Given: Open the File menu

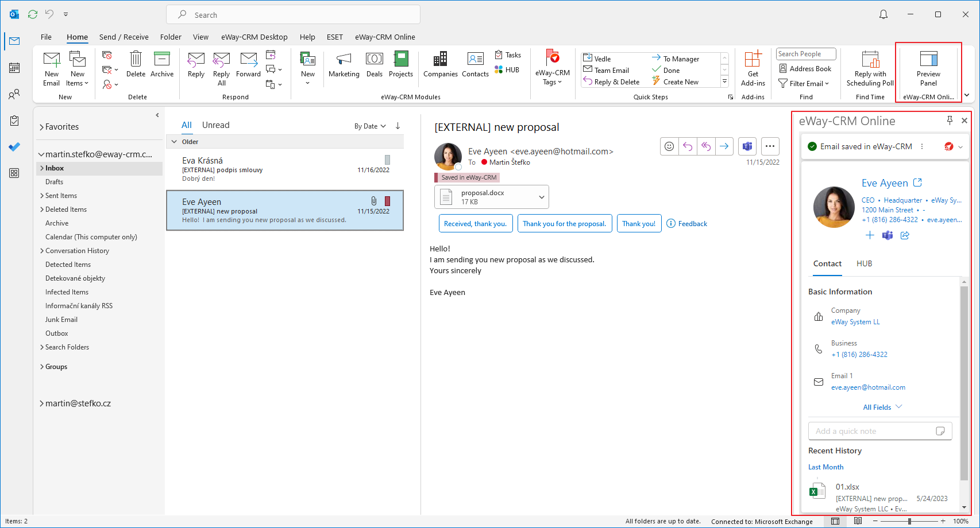Looking at the screenshot, I should click(x=46, y=37).
